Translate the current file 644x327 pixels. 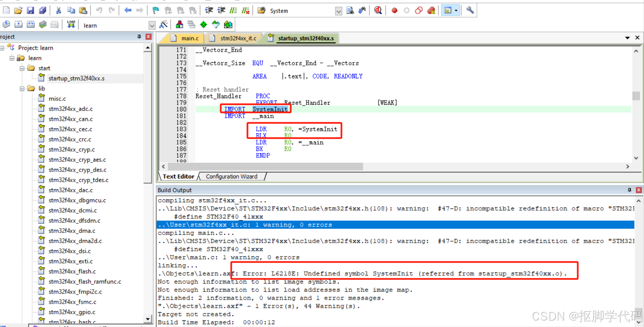(6, 25)
